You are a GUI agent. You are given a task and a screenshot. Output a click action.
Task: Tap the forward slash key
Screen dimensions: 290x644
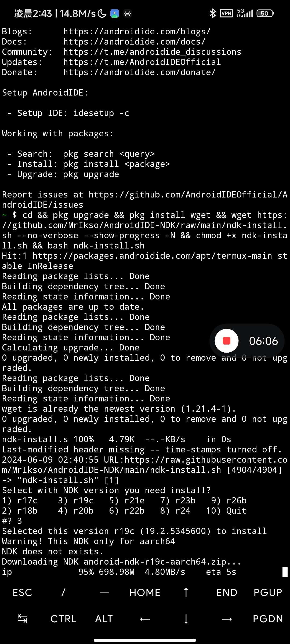coord(63,592)
